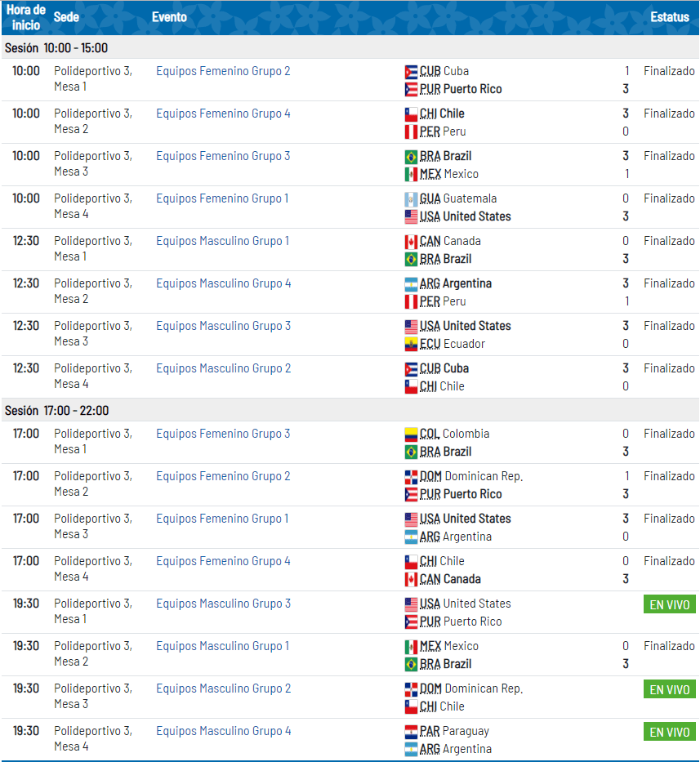Open 19:30 Equipos Masculino Grupo 3 event link
The image size is (700, 762).
223,604
